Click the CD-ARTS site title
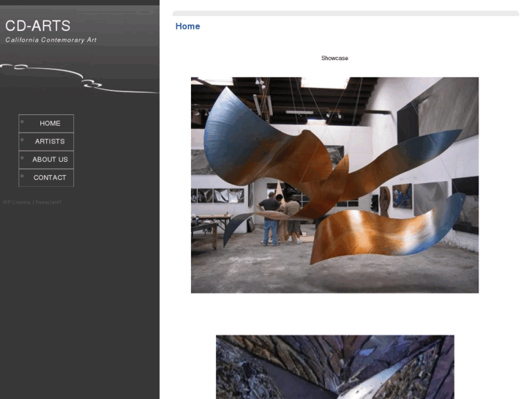 (38, 26)
